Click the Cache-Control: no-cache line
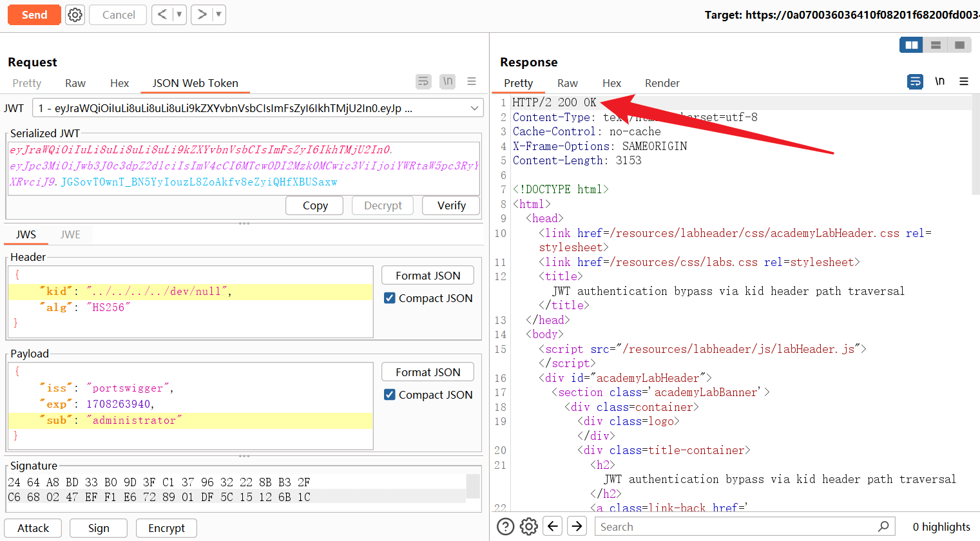Screen dimensions: 980x541 click(x=586, y=131)
